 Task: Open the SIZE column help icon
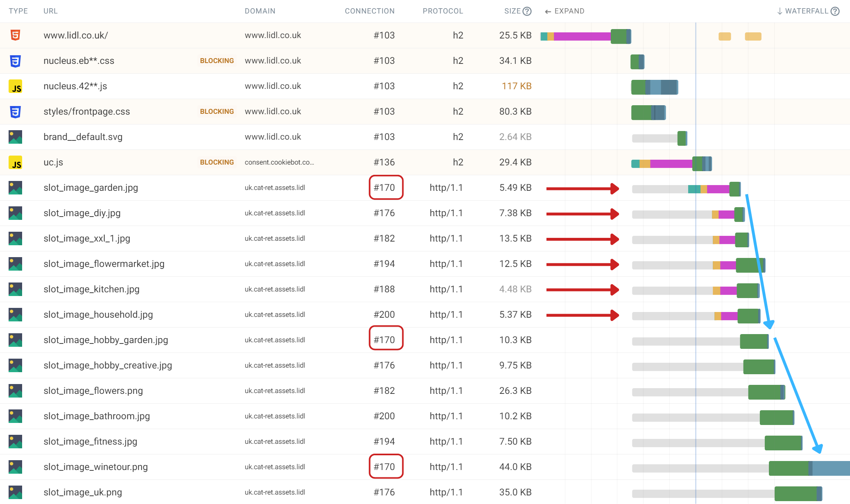[527, 11]
